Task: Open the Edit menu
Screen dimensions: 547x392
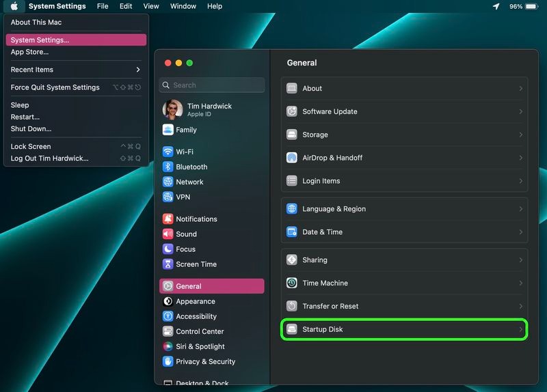Action: pos(126,6)
